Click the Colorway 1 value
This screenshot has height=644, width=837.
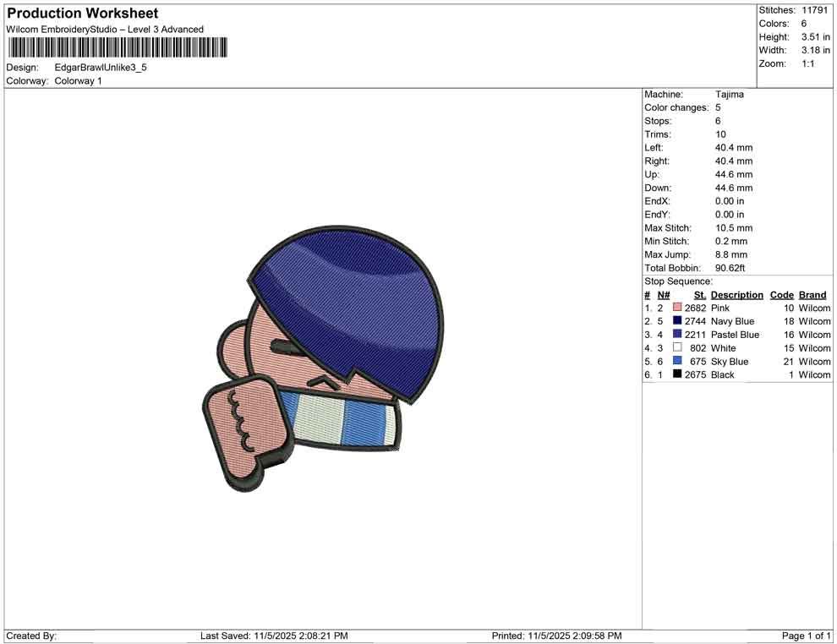(78, 81)
